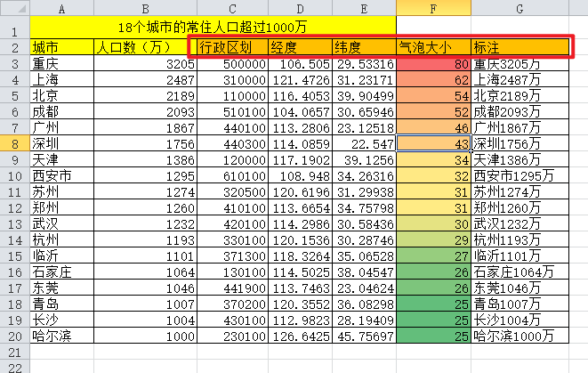Click header cell '人口数（万）'

click(146, 47)
